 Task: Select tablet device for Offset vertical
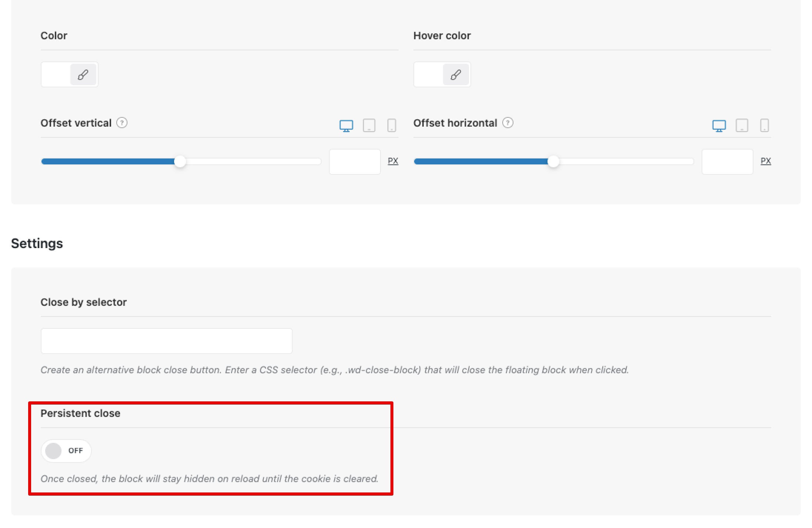pos(369,126)
